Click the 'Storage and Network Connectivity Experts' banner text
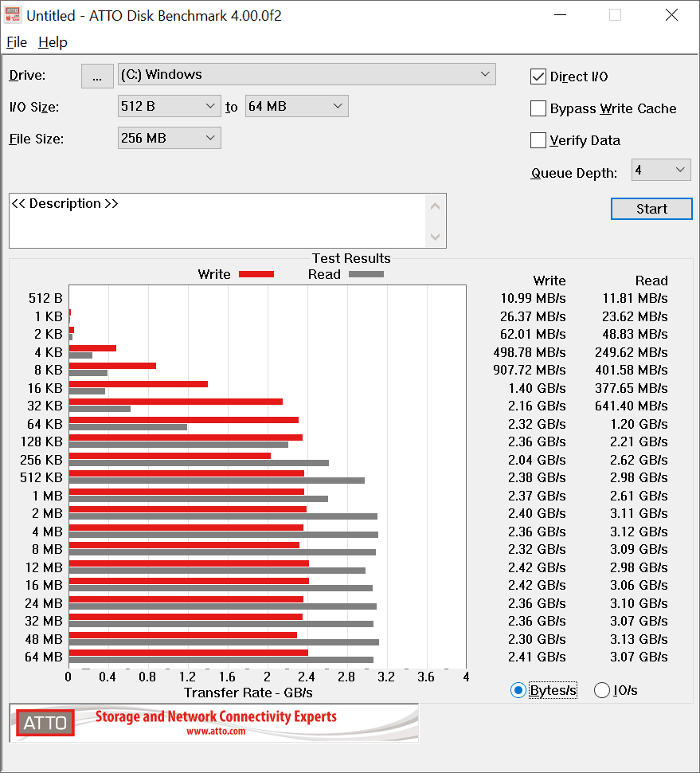The width and height of the screenshot is (700, 773). pyautogui.click(x=216, y=716)
